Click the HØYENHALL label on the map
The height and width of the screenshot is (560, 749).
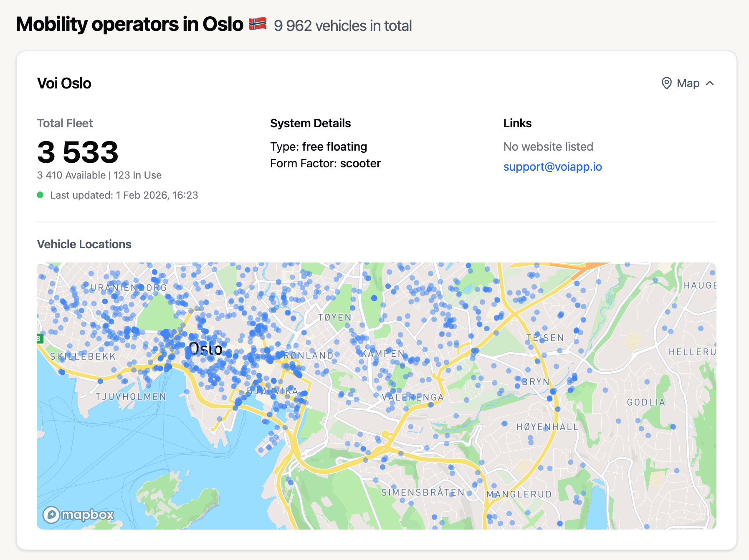(548, 427)
